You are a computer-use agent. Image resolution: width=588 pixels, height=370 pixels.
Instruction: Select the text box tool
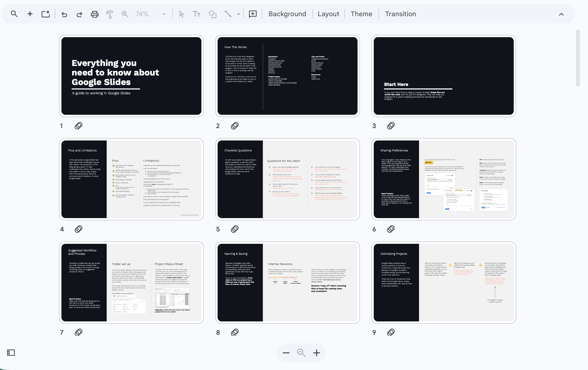coord(197,14)
